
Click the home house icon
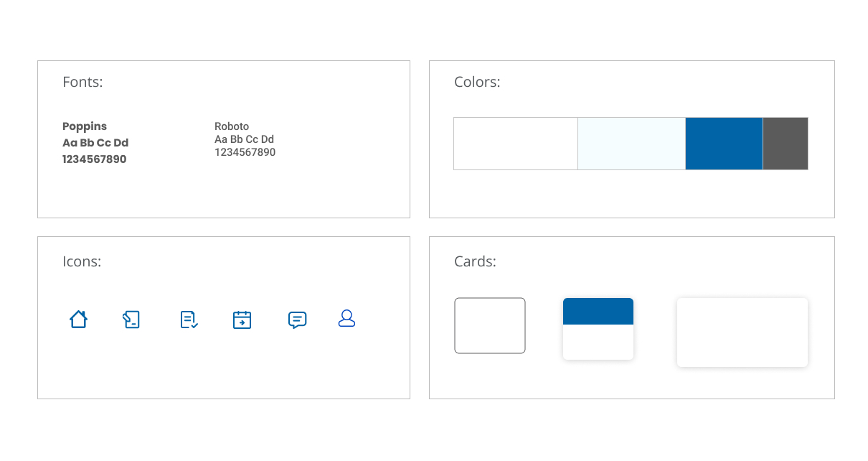click(x=78, y=319)
